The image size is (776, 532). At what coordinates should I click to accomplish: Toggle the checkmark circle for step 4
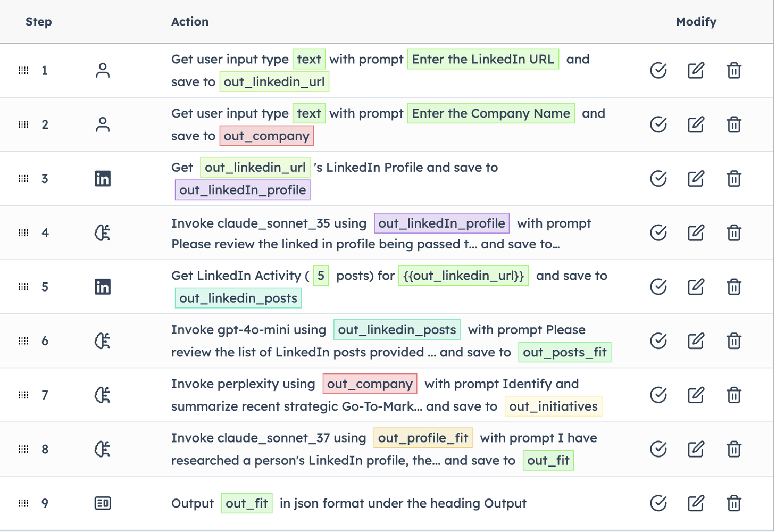tap(658, 233)
